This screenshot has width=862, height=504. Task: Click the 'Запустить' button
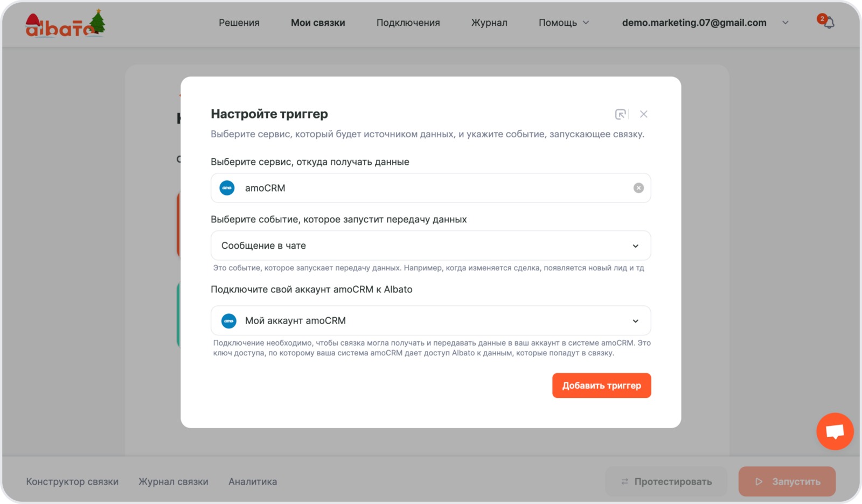click(787, 481)
